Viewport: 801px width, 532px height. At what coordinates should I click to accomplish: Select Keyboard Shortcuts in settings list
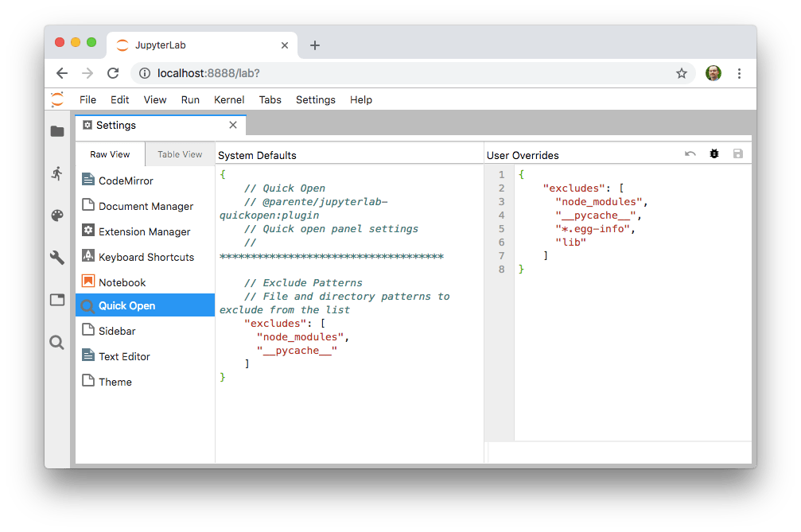click(x=147, y=257)
